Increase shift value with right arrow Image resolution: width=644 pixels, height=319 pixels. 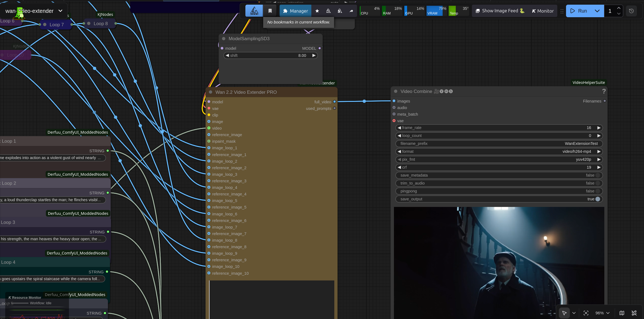point(314,55)
